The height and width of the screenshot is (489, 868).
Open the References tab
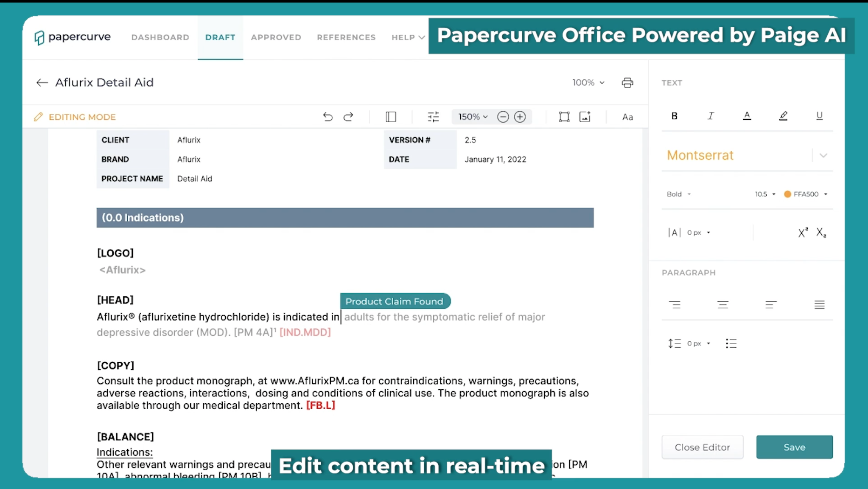point(346,37)
